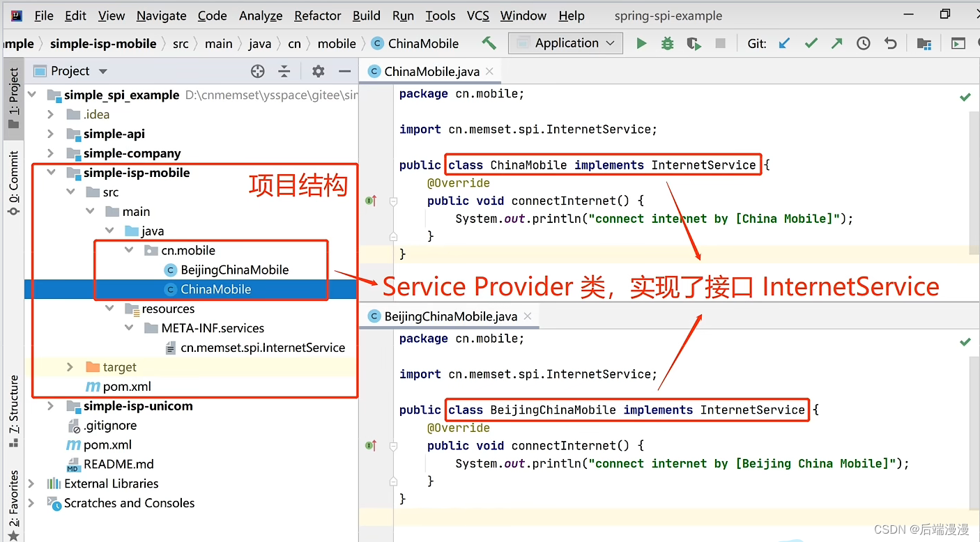Screen dimensions: 980x542
Task: Open the Navigate menu
Action: point(162,15)
